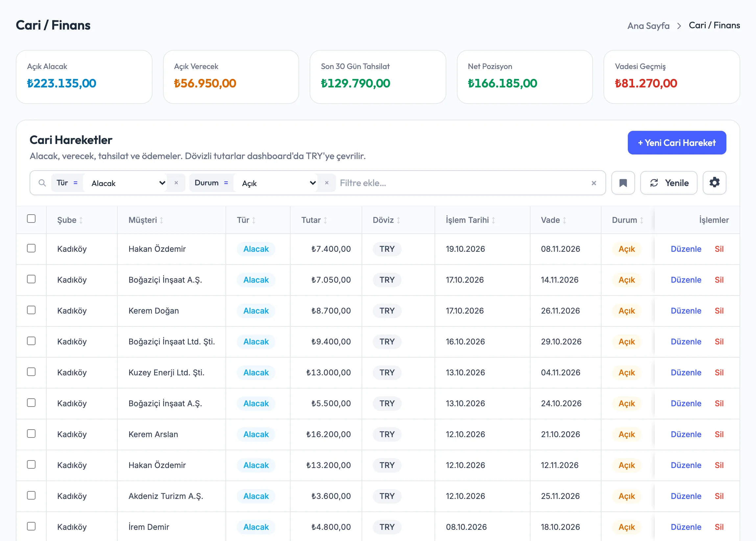Open the Vadesi Geçmiş summary card
Viewport: 756px width, 541px height.
pos(672,77)
